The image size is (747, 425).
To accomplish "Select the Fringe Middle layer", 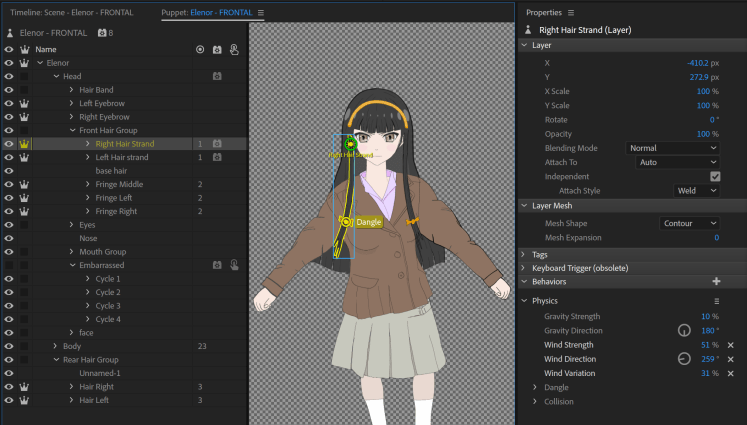I will tap(119, 185).
